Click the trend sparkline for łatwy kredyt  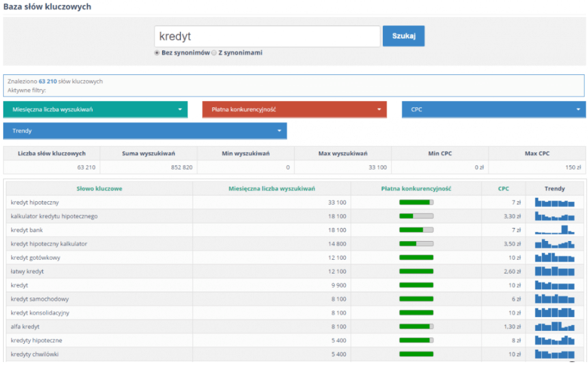click(555, 271)
